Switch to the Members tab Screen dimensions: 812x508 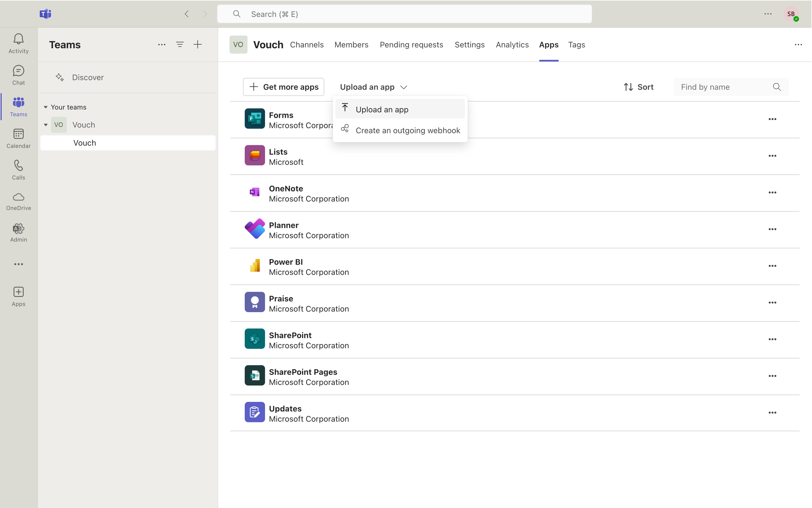coord(351,45)
